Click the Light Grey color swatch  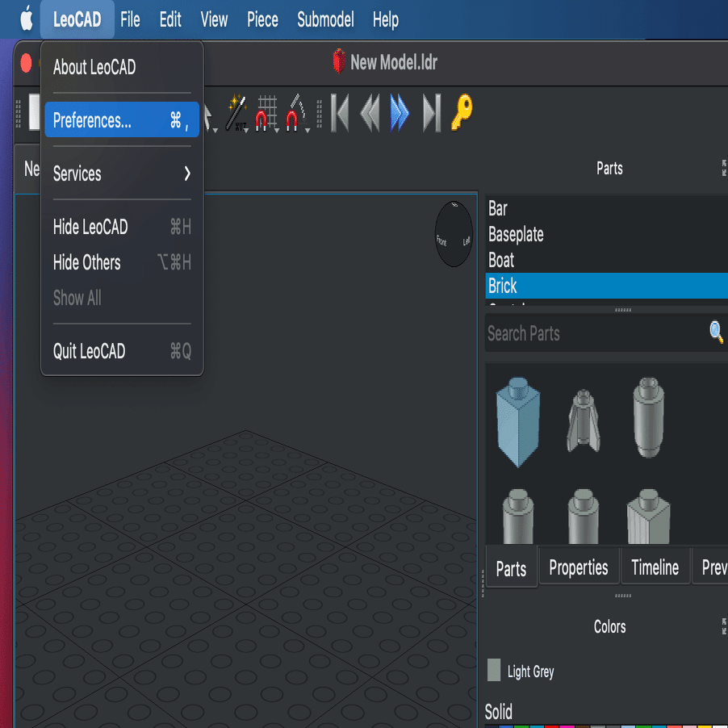coord(494,670)
